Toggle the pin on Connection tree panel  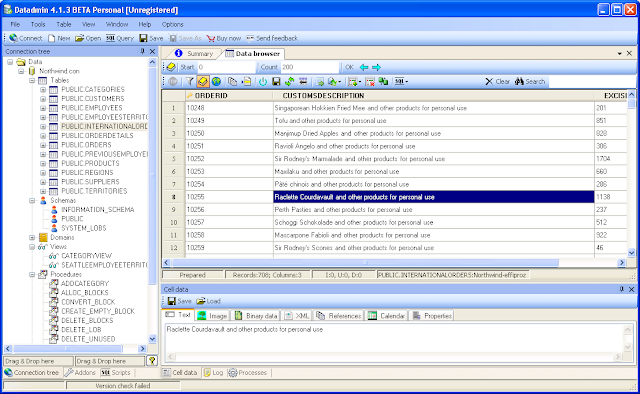click(x=142, y=51)
